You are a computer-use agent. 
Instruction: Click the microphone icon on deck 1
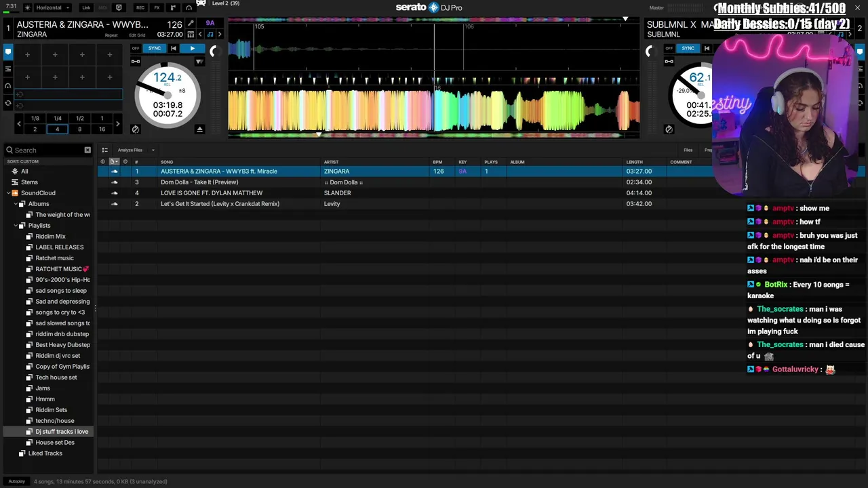pyautogui.click(x=191, y=24)
